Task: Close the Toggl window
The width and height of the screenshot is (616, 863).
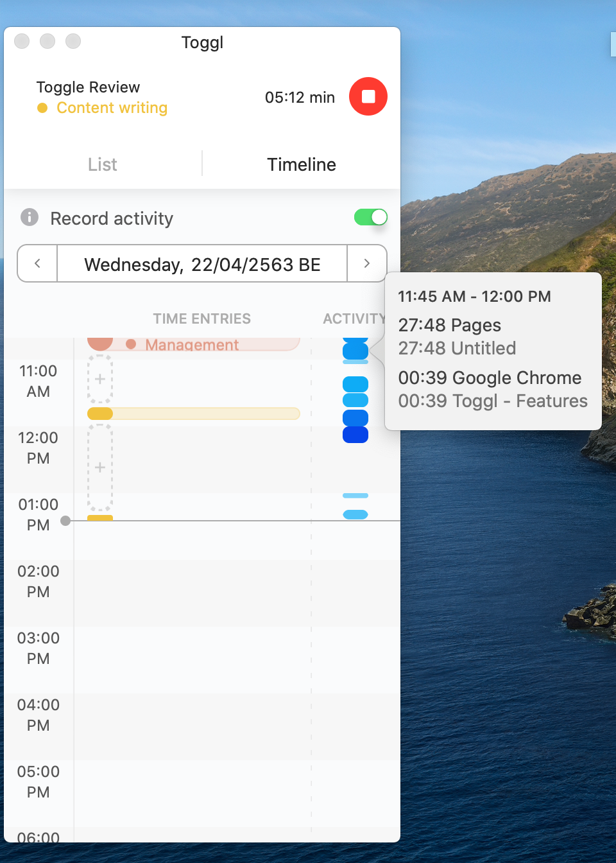Action: (22, 41)
